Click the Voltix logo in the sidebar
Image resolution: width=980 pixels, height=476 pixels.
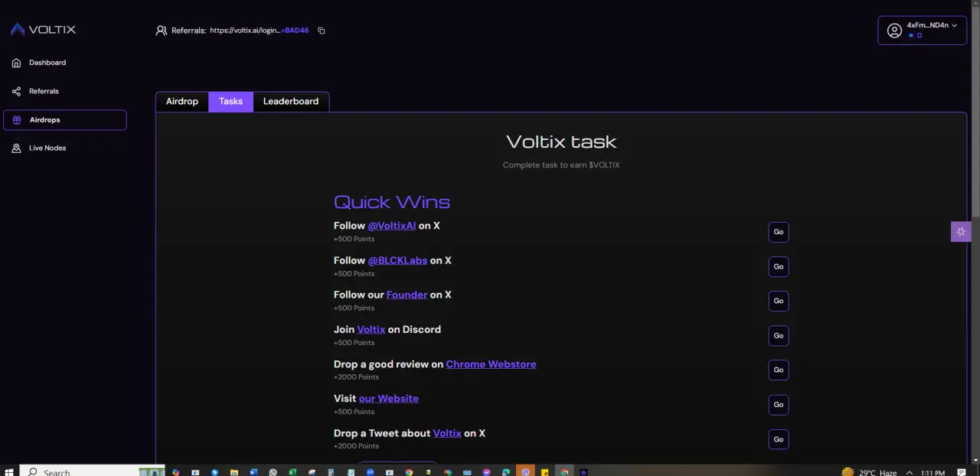tap(43, 30)
